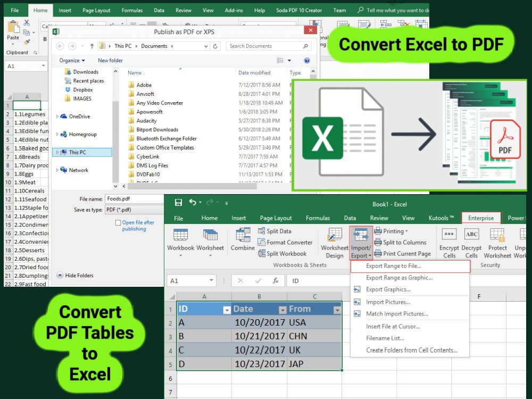Open the Date column filter dropdown
This screenshot has height=399, width=532.
[282, 310]
